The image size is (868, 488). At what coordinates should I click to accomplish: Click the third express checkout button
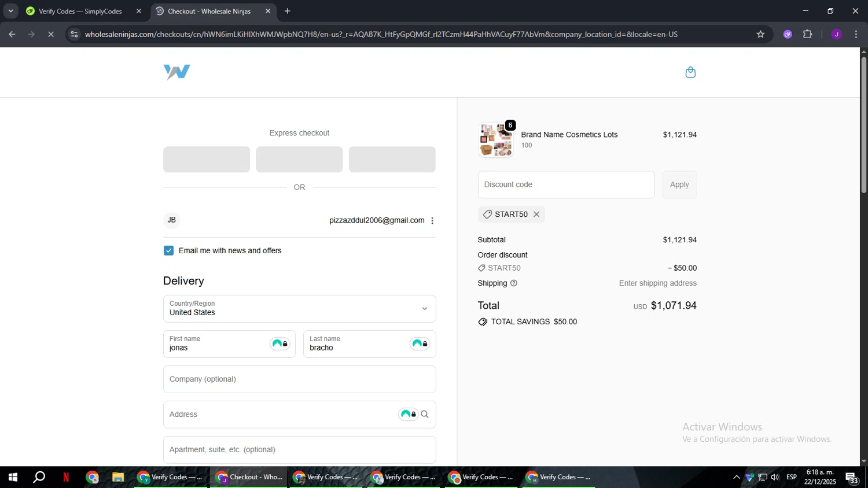point(392,159)
